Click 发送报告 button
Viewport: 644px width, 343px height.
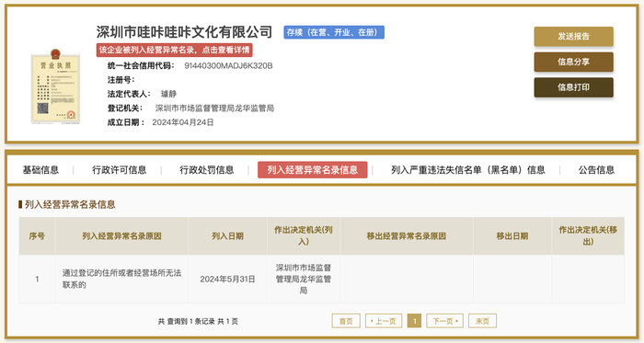[x=573, y=37]
